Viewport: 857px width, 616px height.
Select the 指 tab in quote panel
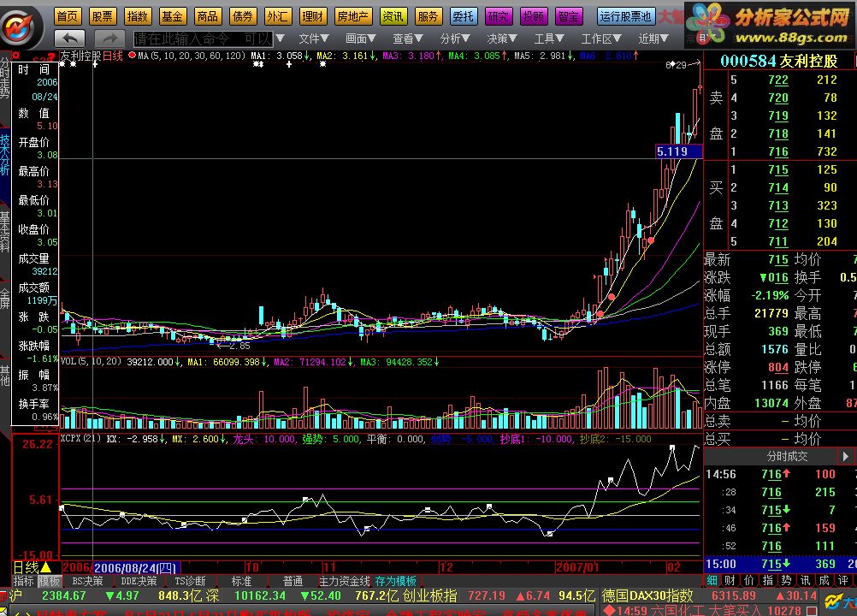point(768,580)
